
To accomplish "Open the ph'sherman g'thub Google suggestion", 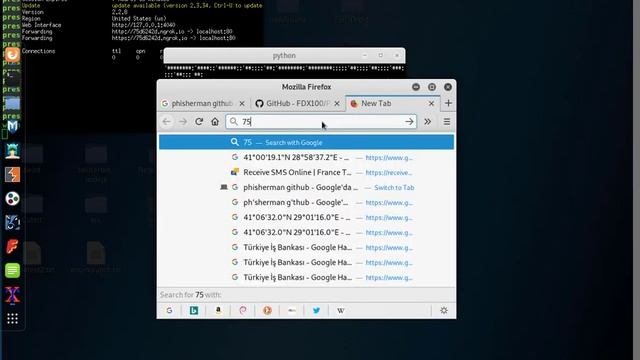I will click(x=306, y=202).
